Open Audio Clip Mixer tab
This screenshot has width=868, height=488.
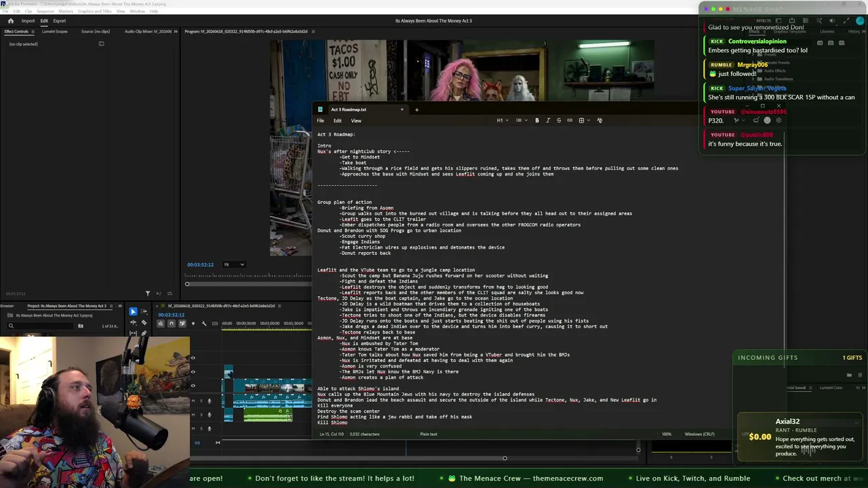pyautogui.click(x=149, y=32)
